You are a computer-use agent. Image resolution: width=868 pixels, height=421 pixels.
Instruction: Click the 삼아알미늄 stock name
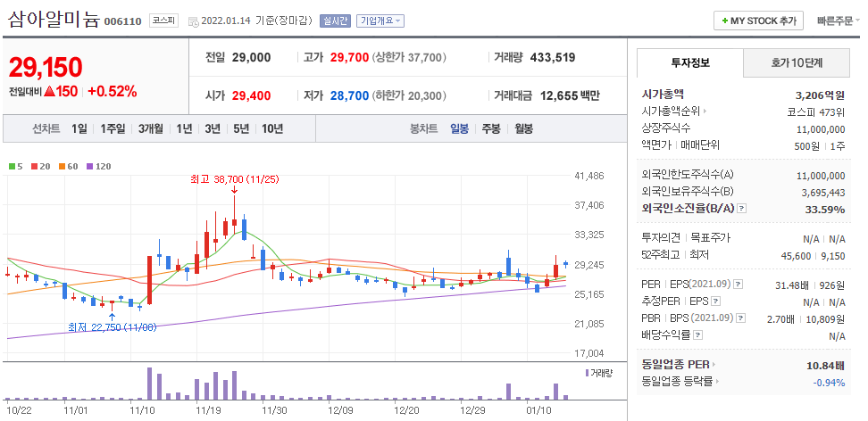(54, 19)
